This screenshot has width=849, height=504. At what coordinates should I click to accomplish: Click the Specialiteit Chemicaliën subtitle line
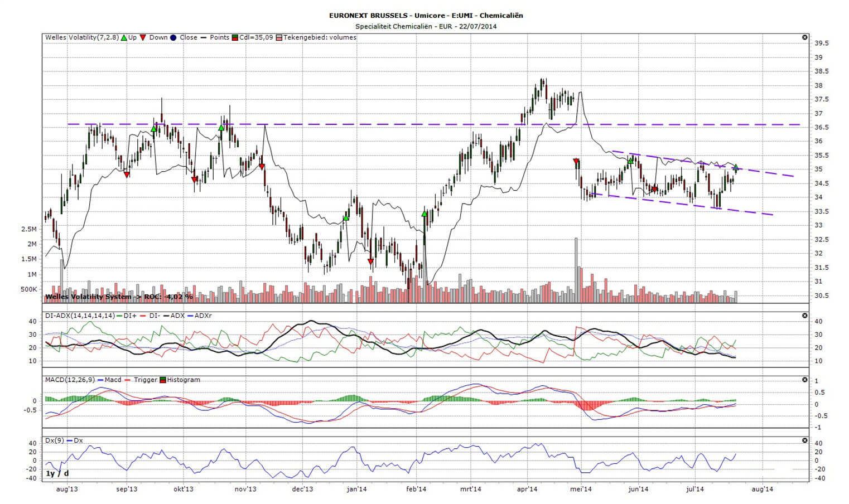tap(426, 26)
